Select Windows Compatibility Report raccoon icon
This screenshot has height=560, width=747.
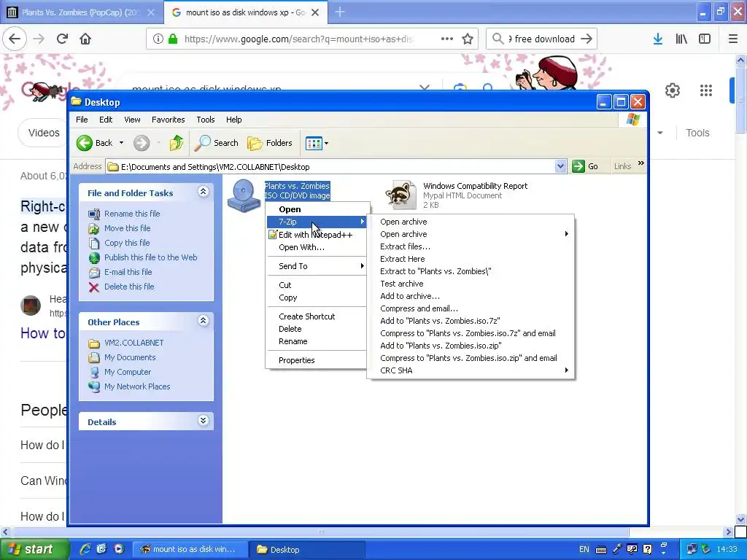click(x=400, y=195)
